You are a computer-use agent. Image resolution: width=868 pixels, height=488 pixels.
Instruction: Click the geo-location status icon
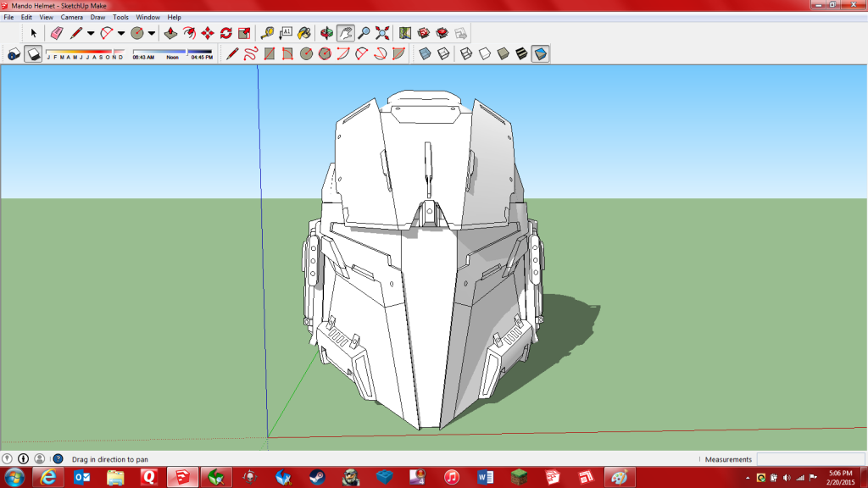click(7, 458)
